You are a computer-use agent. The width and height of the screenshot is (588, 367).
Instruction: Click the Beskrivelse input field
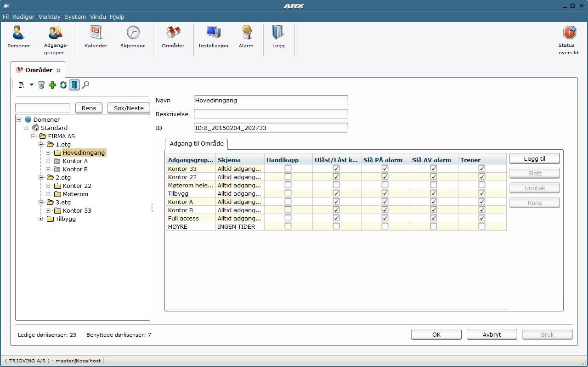point(271,114)
